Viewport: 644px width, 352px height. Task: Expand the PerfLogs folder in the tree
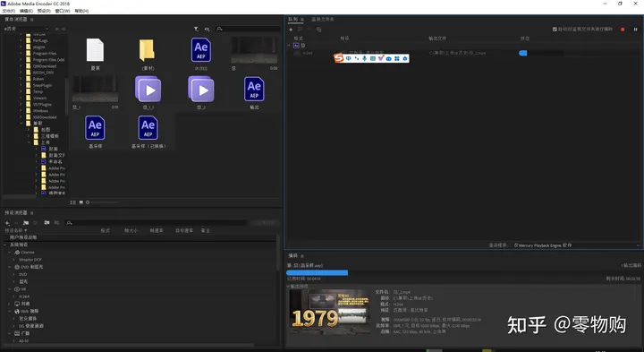click(21, 40)
